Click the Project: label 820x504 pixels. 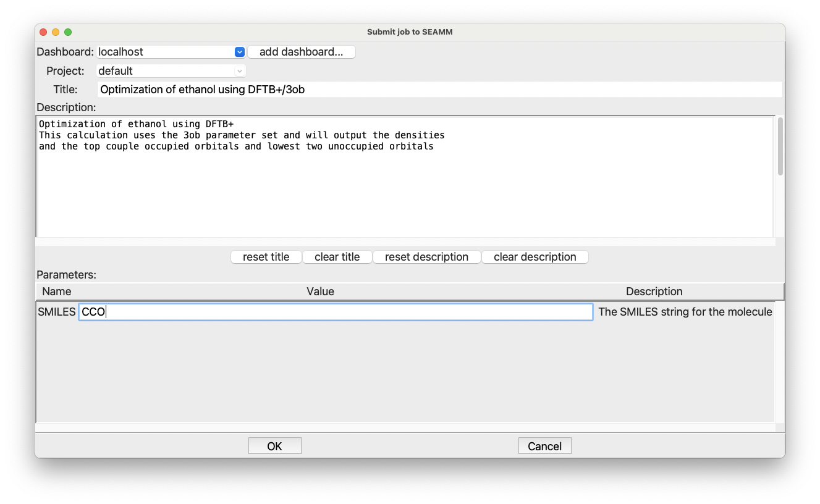pos(66,71)
